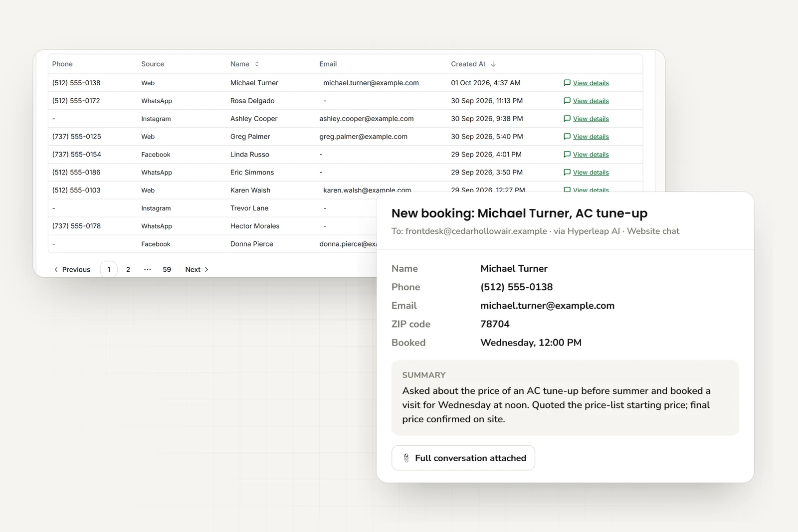Click booking card email michael.turner@example.com
This screenshot has height=532, width=798.
(x=547, y=306)
